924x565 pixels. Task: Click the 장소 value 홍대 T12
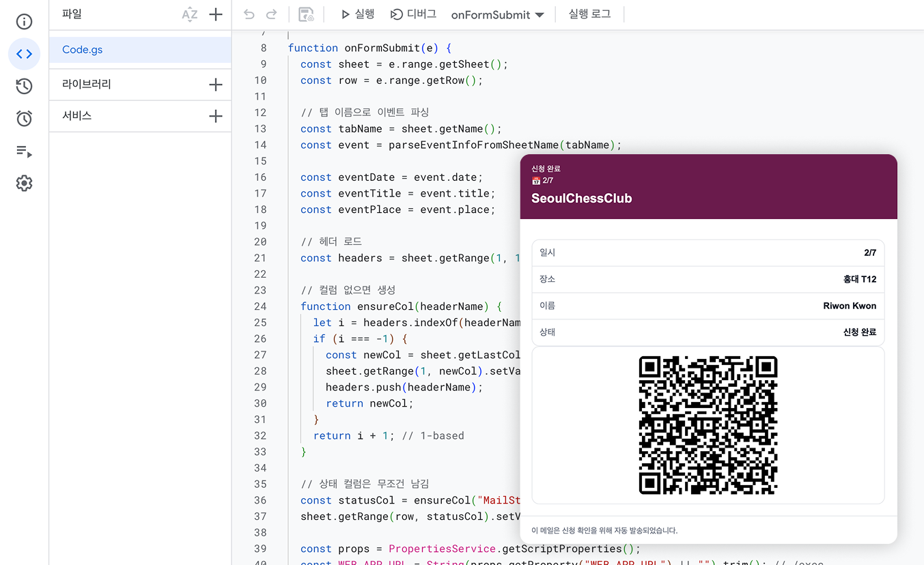coord(860,279)
